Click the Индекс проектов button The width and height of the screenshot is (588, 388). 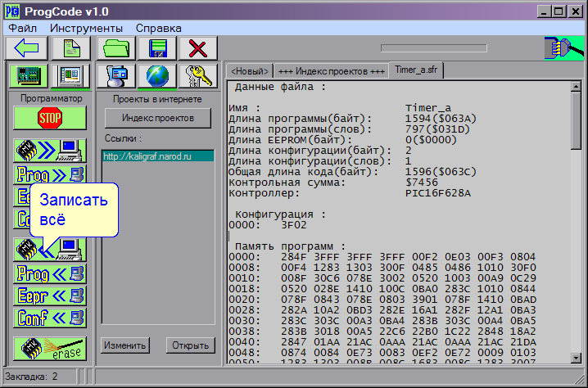[158, 118]
